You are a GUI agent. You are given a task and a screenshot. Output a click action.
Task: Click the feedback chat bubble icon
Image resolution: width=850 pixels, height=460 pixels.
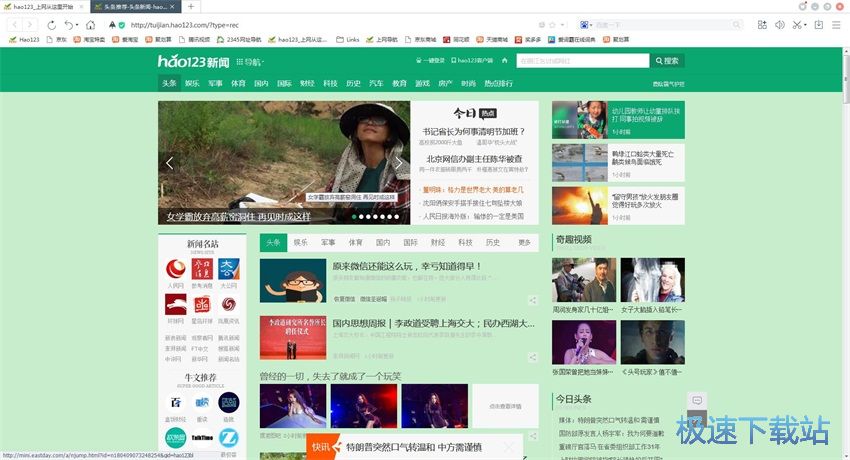coord(697,401)
